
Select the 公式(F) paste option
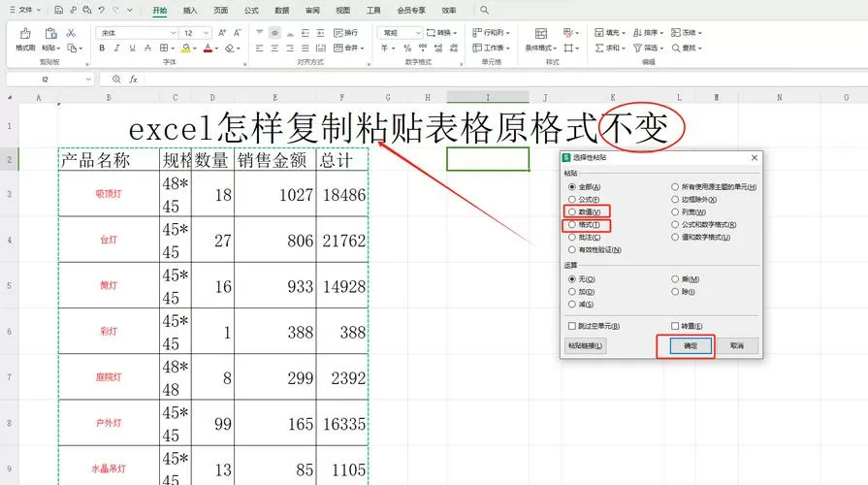(572, 199)
